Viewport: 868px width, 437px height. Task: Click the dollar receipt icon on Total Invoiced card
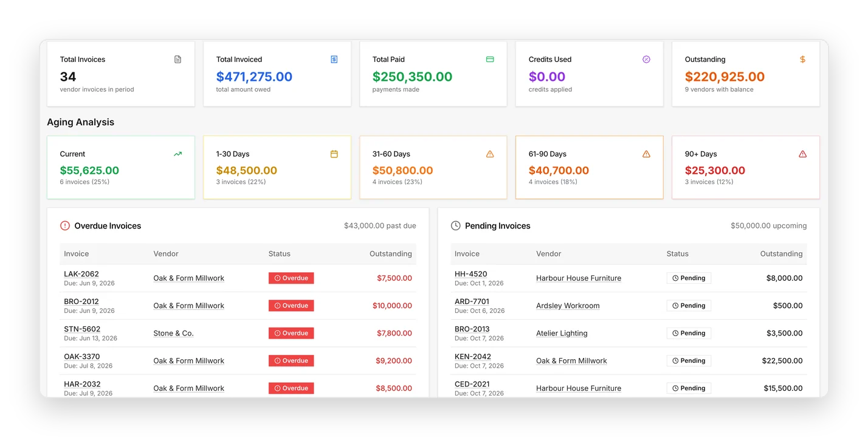coord(334,60)
